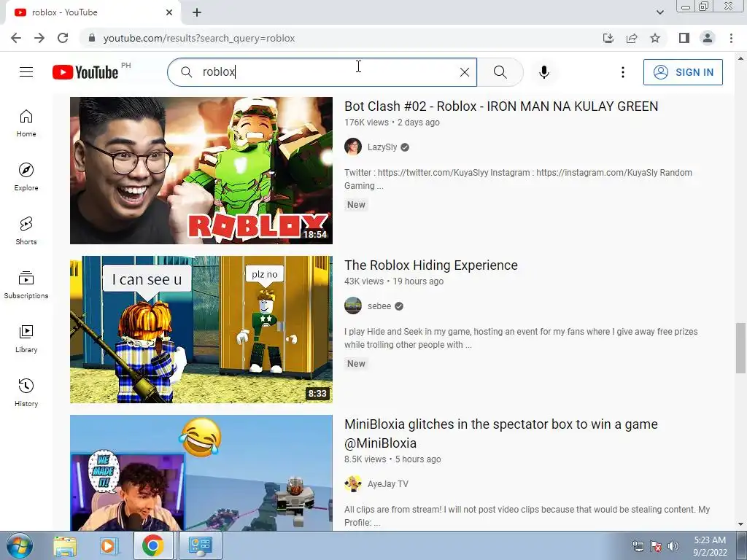Screen dimensions: 747x560
Task: Open The Roblox Hiding Experience title
Action: [x=430, y=265]
